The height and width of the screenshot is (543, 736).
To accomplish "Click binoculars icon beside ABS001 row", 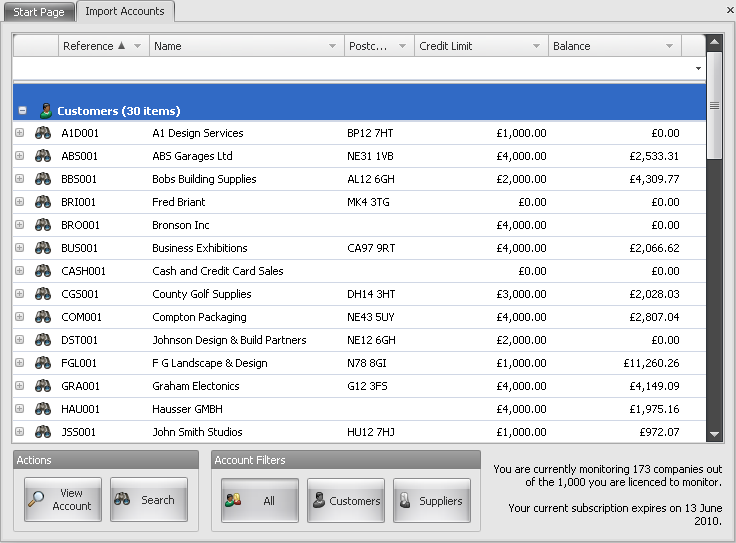I will [43, 156].
